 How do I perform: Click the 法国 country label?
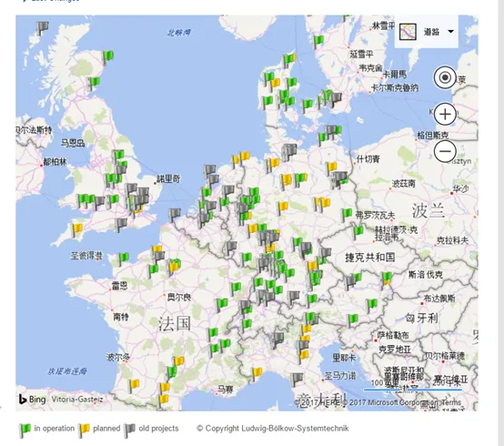(x=175, y=324)
